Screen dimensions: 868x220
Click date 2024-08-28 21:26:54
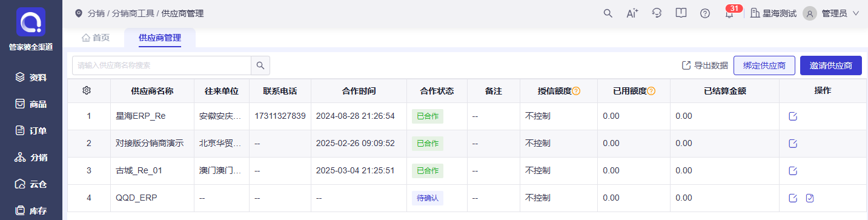[x=356, y=116]
